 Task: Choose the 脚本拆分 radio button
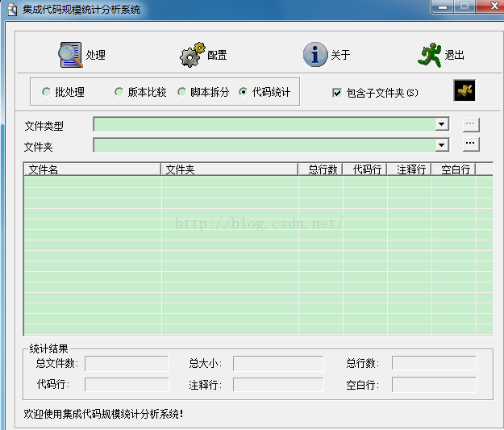coord(181,92)
